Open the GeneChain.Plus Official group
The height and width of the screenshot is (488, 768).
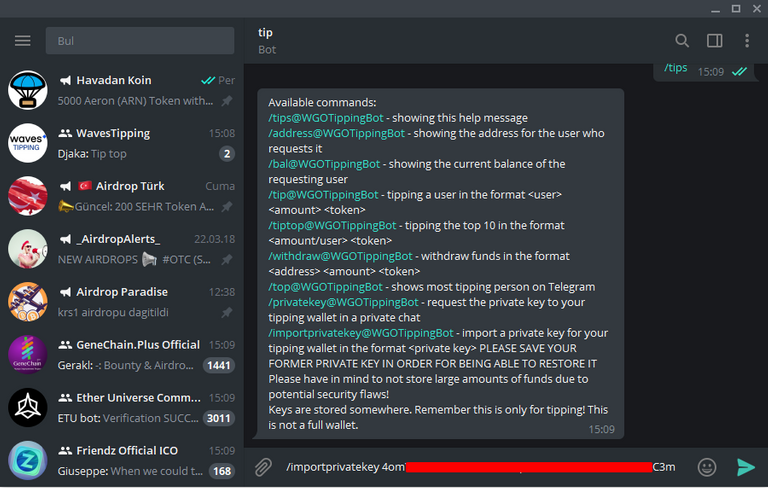[x=122, y=355]
